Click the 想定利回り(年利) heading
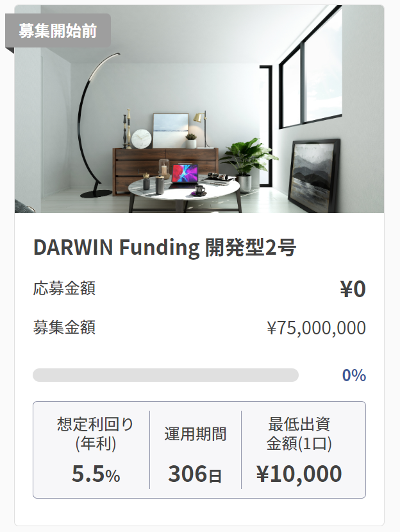Screen dimensions: 400x532 point(96,434)
